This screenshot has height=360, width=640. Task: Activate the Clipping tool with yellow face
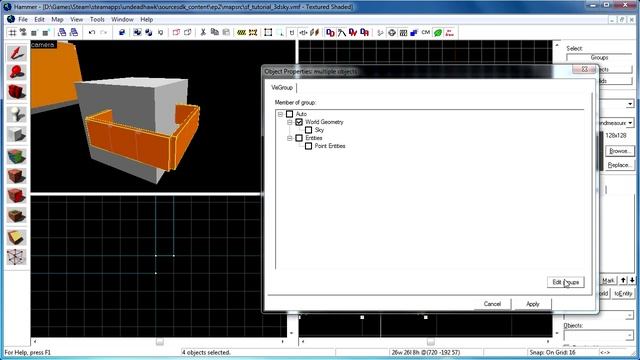click(16, 237)
